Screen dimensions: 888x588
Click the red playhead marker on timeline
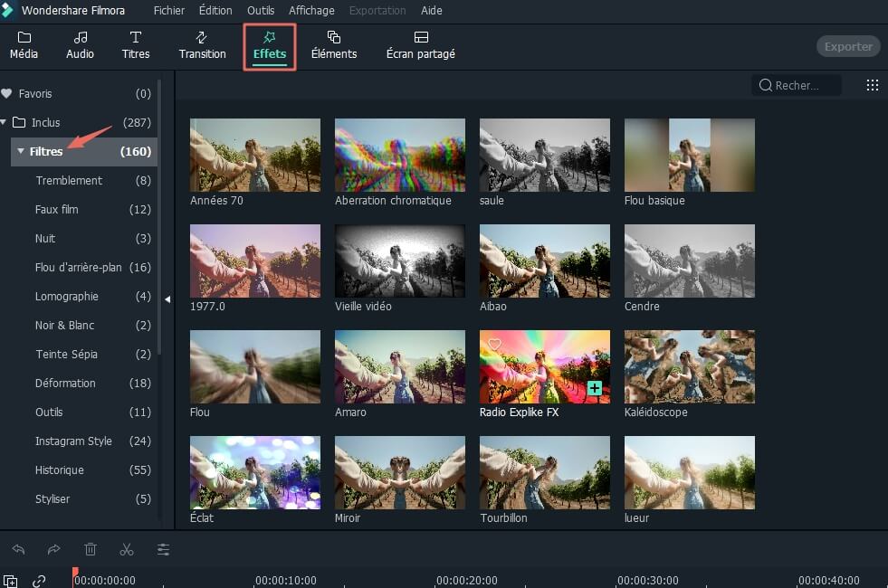pos(75,574)
